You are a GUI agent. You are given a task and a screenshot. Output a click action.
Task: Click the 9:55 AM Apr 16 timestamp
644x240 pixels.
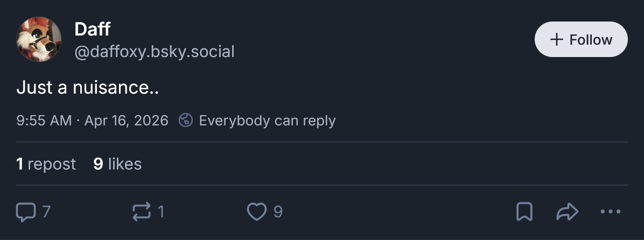tap(92, 120)
